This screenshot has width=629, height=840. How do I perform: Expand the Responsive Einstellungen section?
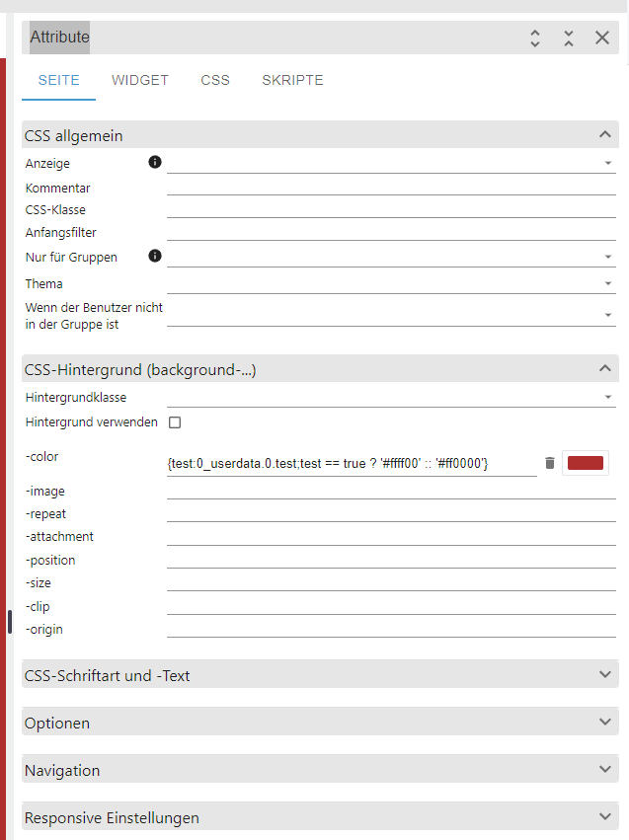tap(604, 817)
